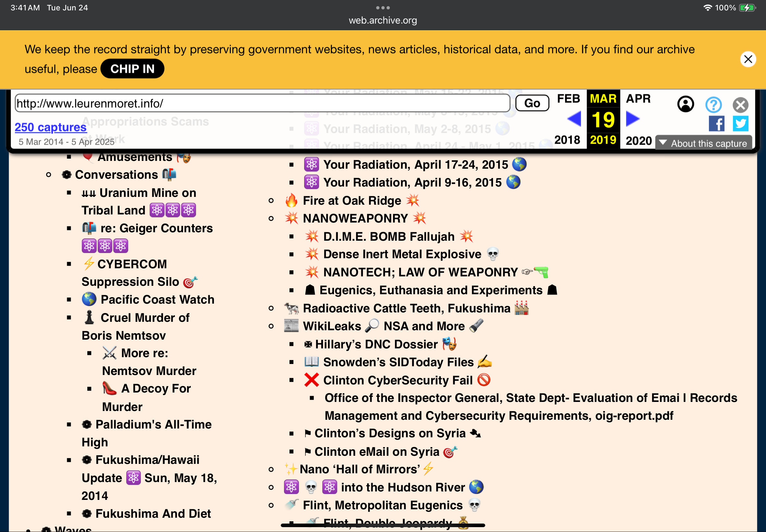Share capture on Facebook

point(716,124)
